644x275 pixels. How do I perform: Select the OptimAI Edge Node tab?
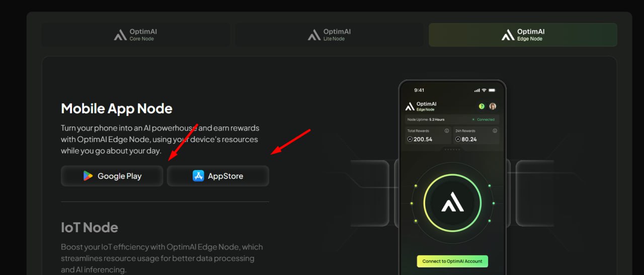pos(523,35)
